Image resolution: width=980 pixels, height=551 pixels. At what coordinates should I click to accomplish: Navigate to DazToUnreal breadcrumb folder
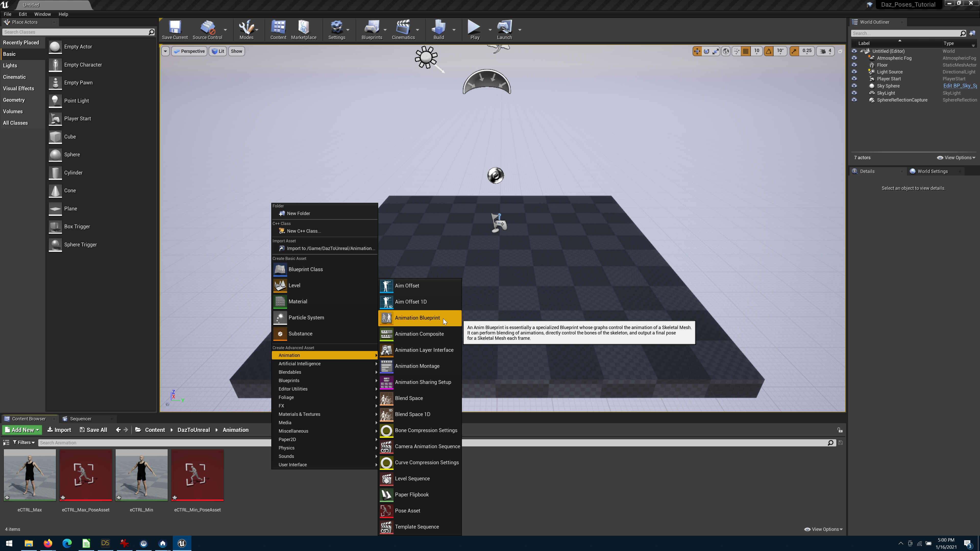[193, 430]
